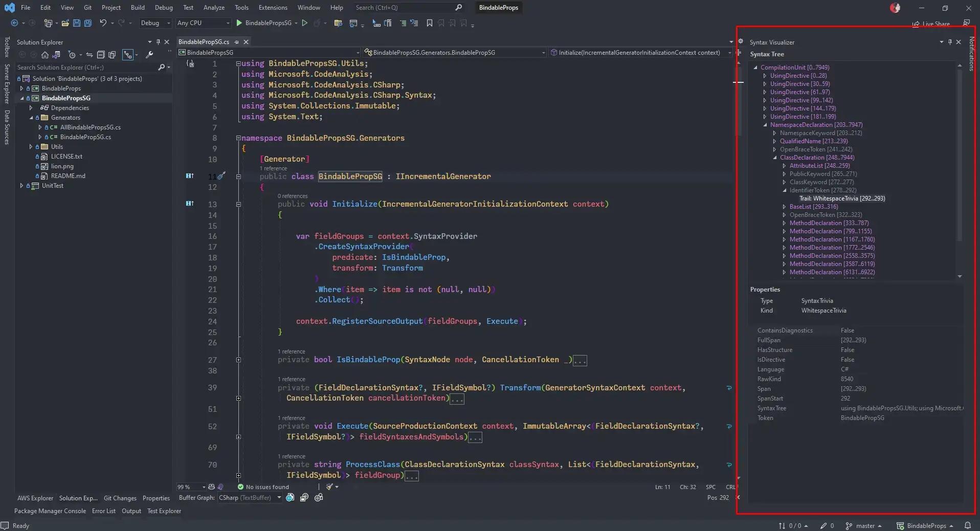980x531 pixels.
Task: Click the Save All toolbar icon
Action: click(87, 23)
